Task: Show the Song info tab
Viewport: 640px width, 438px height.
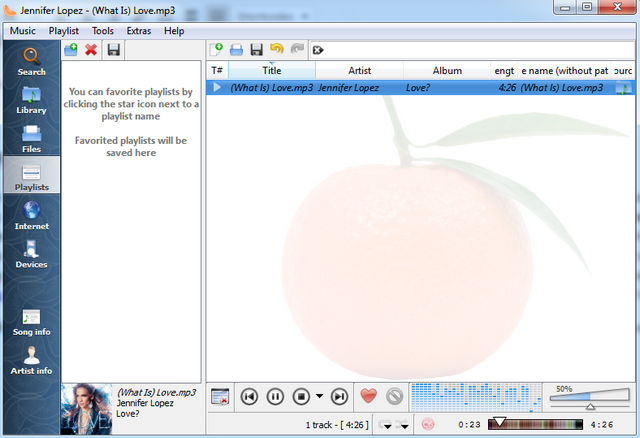Action: (31, 322)
